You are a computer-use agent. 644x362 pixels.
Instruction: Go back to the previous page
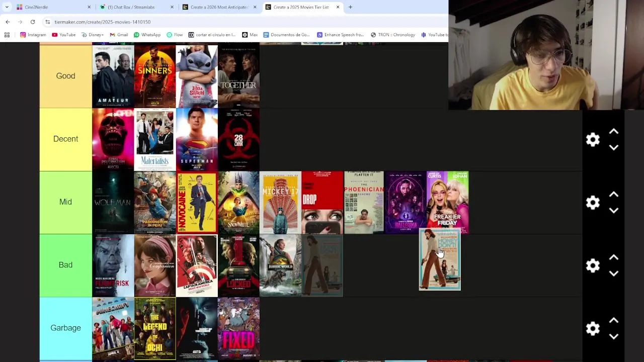point(8,22)
